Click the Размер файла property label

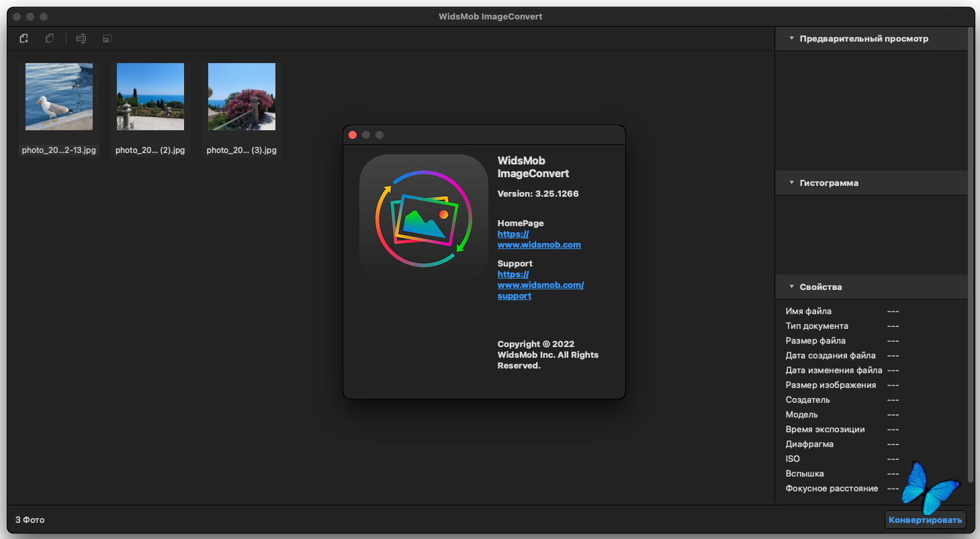(815, 341)
